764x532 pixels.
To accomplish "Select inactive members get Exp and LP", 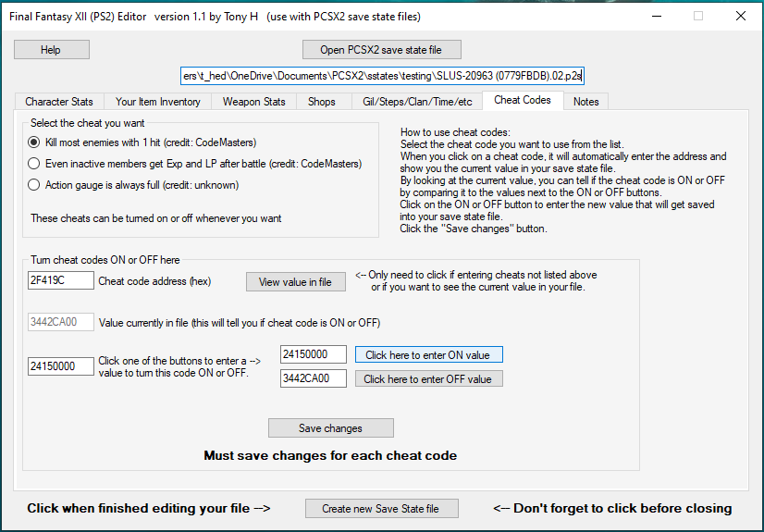I will [34, 164].
